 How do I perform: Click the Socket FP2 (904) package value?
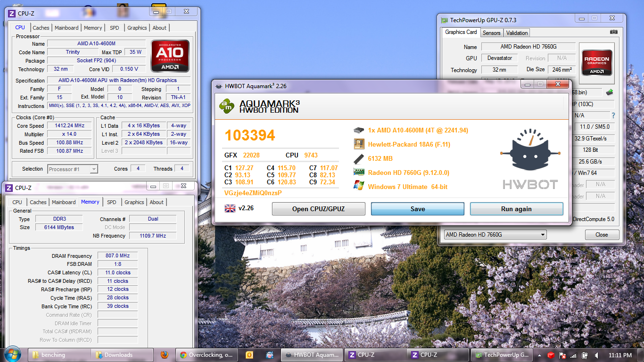point(96,60)
